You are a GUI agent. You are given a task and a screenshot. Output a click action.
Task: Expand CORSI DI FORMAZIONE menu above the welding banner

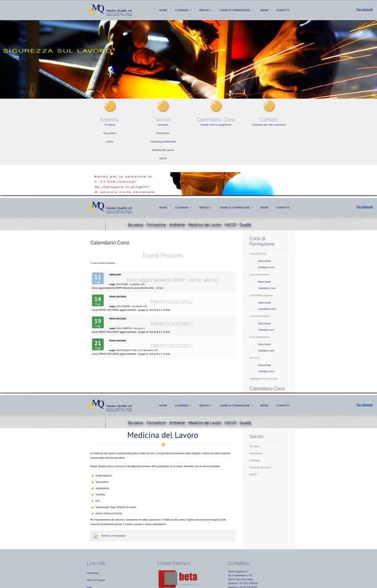[236, 10]
